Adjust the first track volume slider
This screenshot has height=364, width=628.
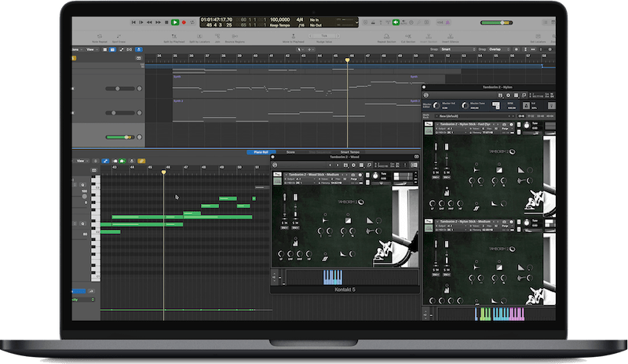pyautogui.click(x=120, y=89)
